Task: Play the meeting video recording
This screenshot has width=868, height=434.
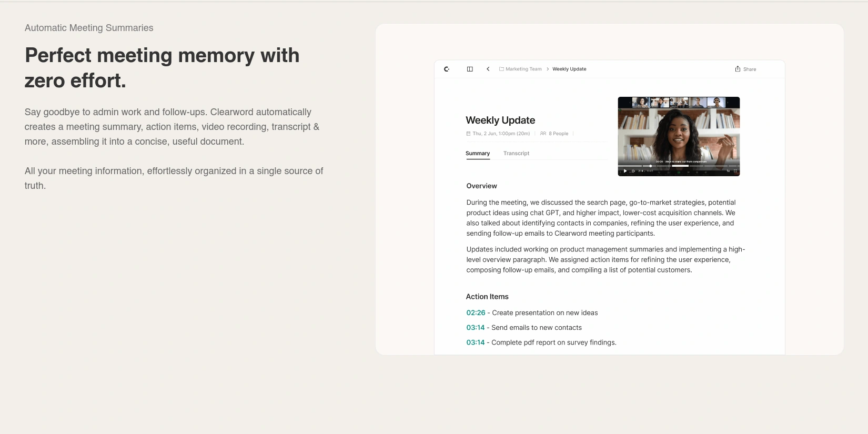Action: (625, 171)
